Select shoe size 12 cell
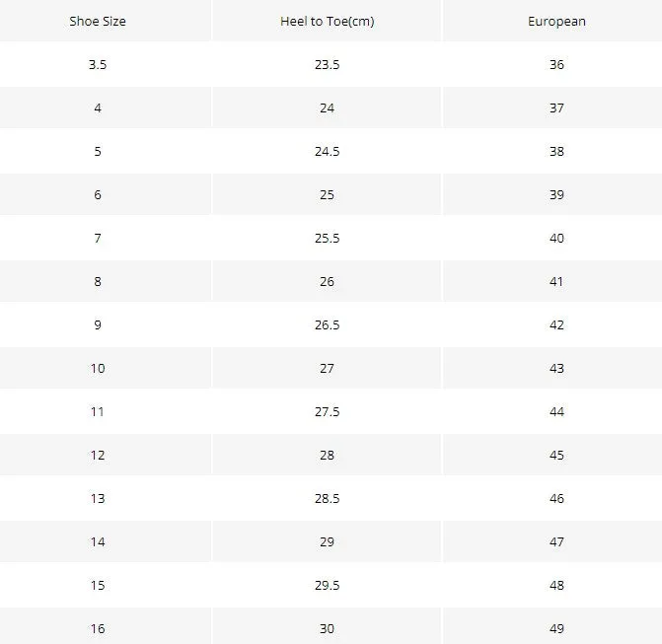662x644 pixels. [x=98, y=455]
